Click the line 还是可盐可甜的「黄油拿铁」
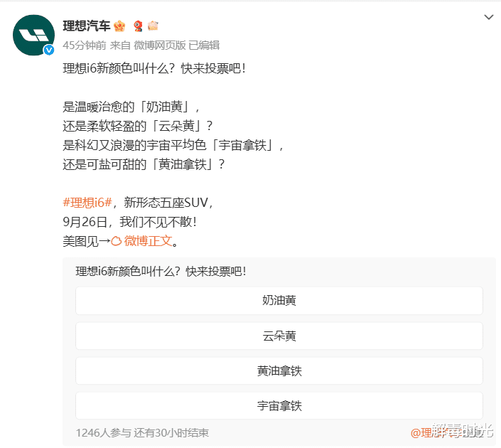The height and width of the screenshot is (448, 501). coord(144,164)
